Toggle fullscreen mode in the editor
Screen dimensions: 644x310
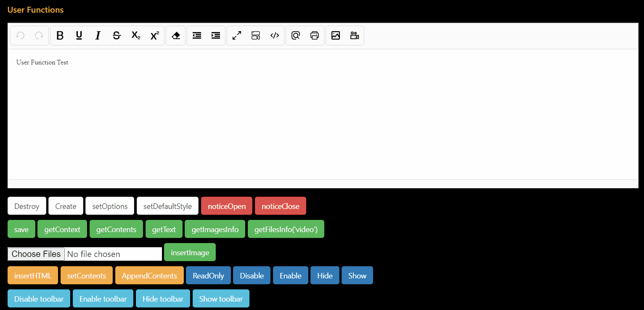[236, 35]
